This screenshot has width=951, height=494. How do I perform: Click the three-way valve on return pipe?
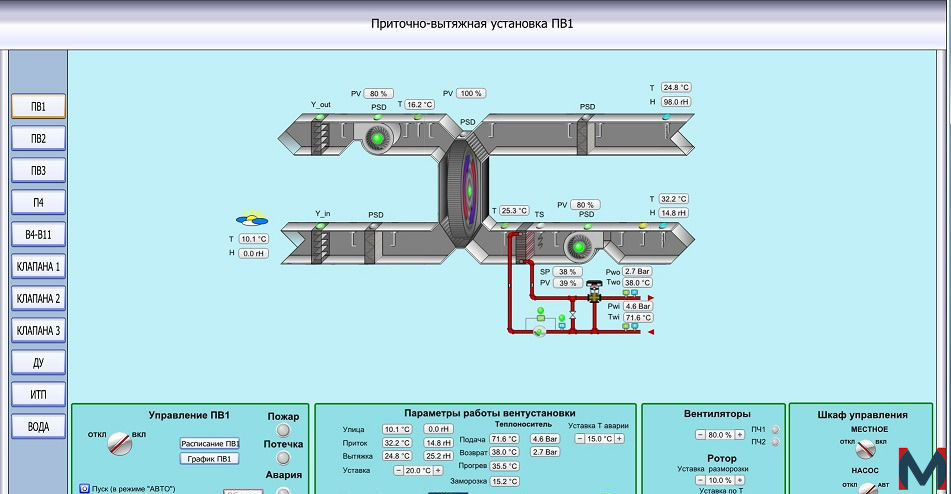[x=594, y=292]
